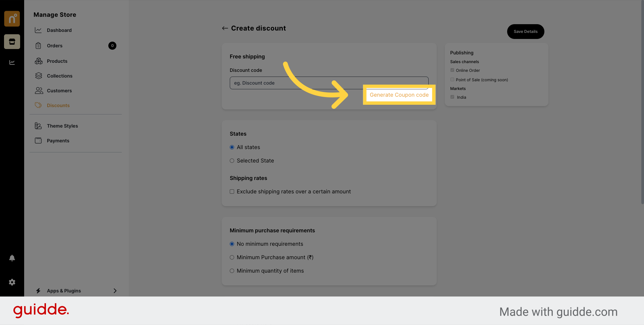Screen dimensions: 644x325
Task: Click the States section heading
Action: tap(238, 134)
